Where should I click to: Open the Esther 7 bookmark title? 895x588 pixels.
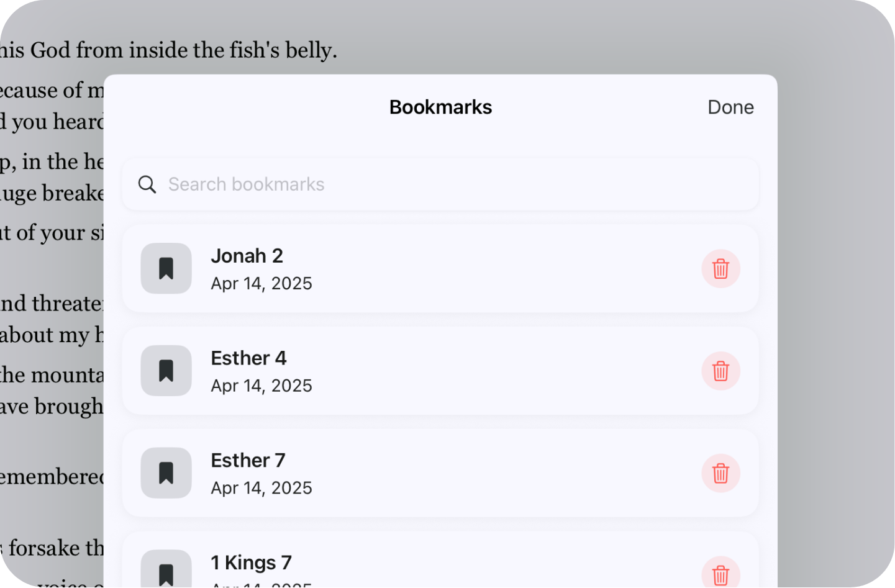point(248,461)
